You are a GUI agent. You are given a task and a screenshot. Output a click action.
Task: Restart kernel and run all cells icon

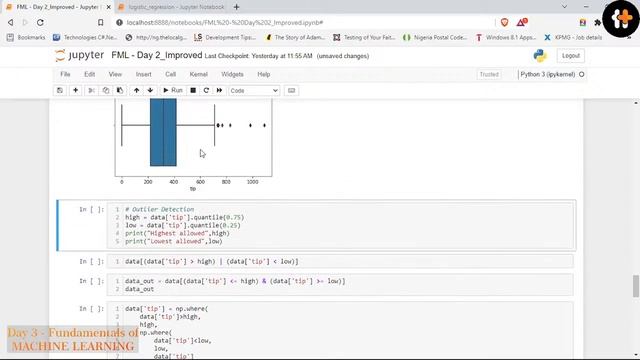point(219,90)
